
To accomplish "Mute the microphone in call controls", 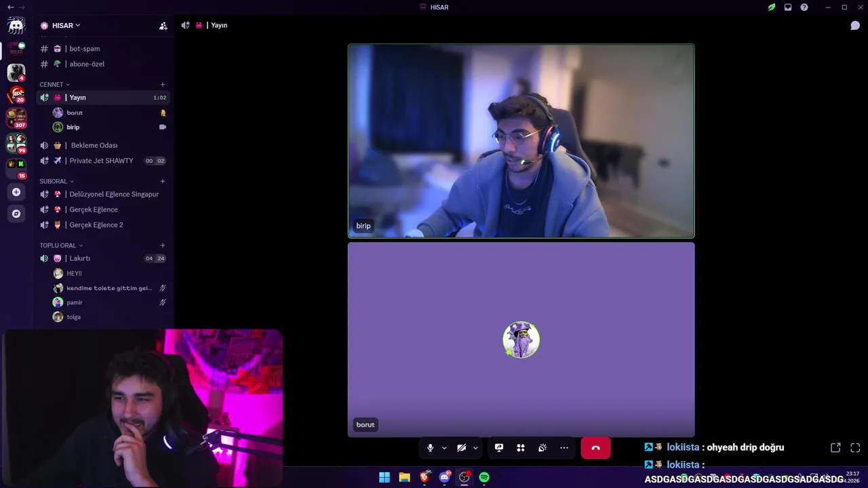I will [x=430, y=448].
